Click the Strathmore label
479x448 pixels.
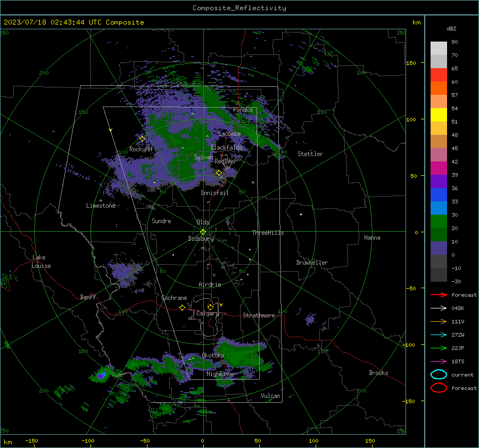(x=259, y=315)
